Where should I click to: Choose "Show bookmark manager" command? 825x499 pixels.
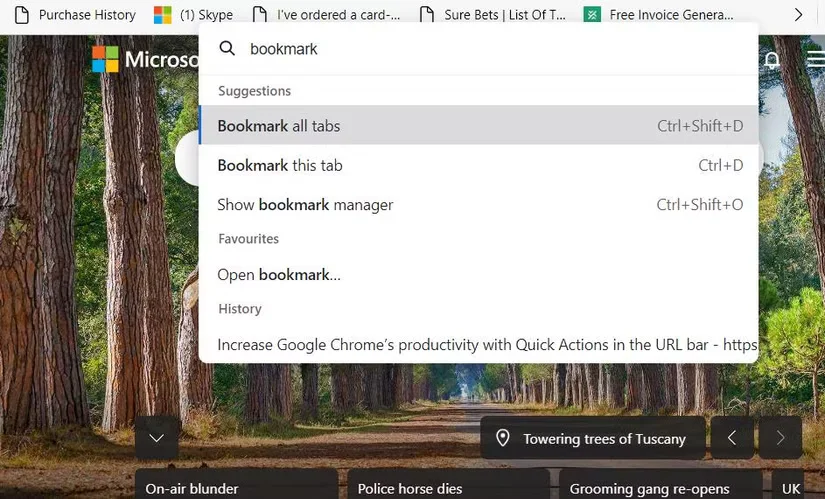coord(478,204)
